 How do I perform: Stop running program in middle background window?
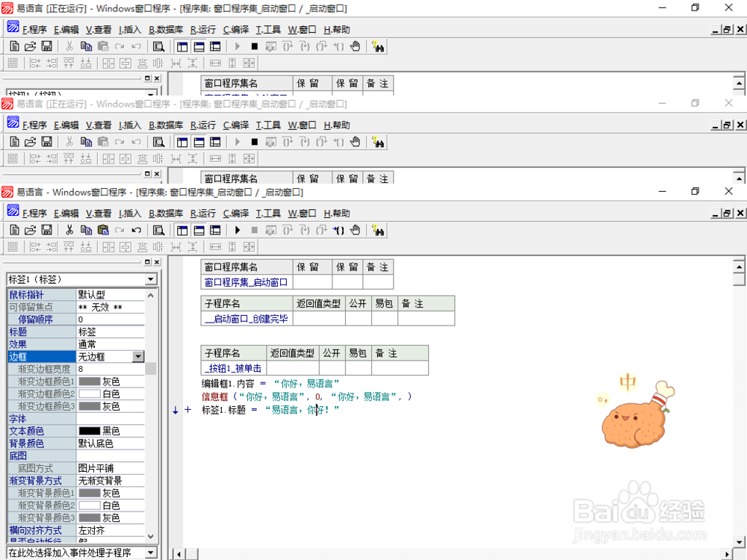(255, 142)
